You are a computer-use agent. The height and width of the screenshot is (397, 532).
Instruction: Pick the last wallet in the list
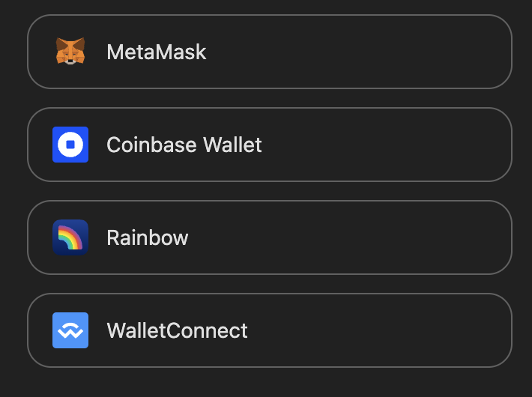point(270,330)
